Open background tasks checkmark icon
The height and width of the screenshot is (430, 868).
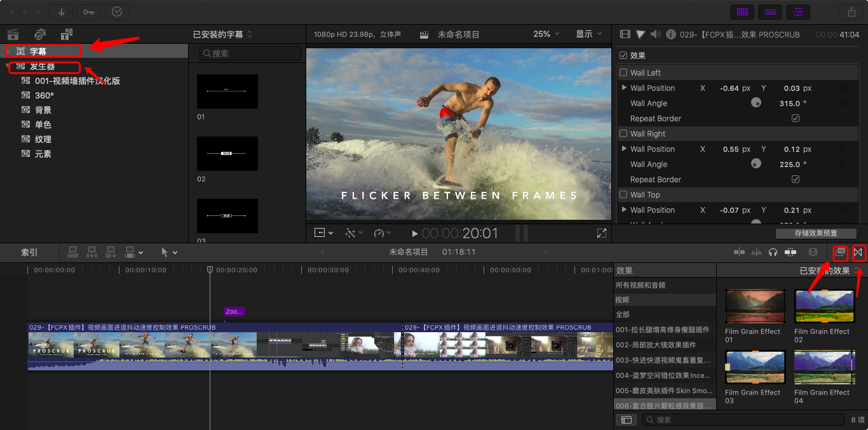pyautogui.click(x=117, y=11)
